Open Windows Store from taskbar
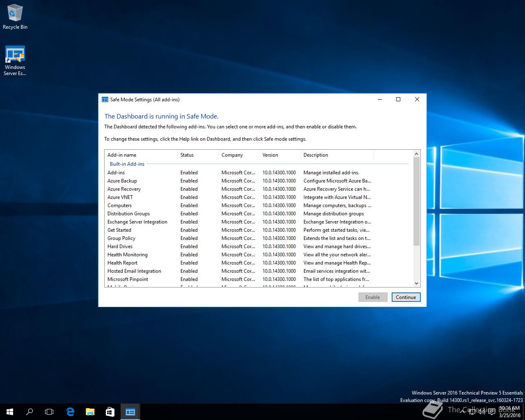Screen dimensions: 525x420 pos(110,412)
